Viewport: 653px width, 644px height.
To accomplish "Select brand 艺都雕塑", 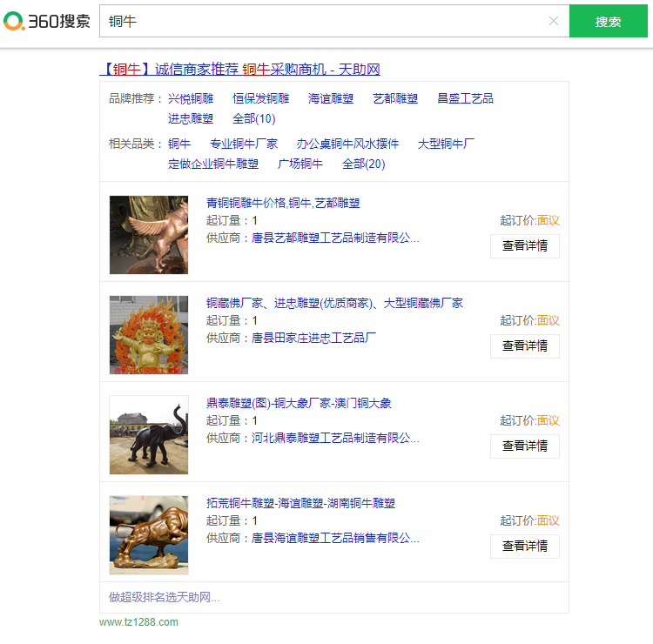I will pos(395,98).
